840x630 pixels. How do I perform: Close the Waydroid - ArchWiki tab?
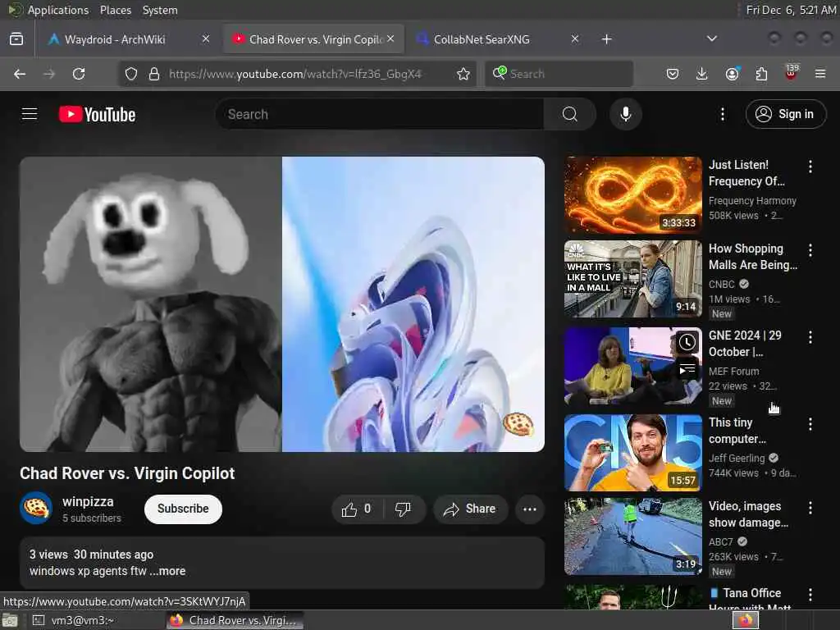tap(206, 39)
